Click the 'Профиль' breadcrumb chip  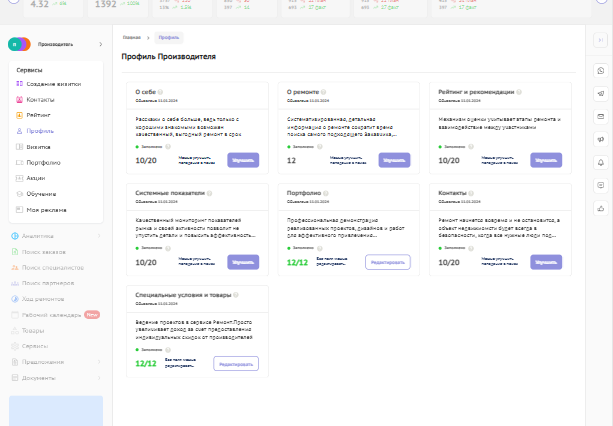(x=169, y=38)
